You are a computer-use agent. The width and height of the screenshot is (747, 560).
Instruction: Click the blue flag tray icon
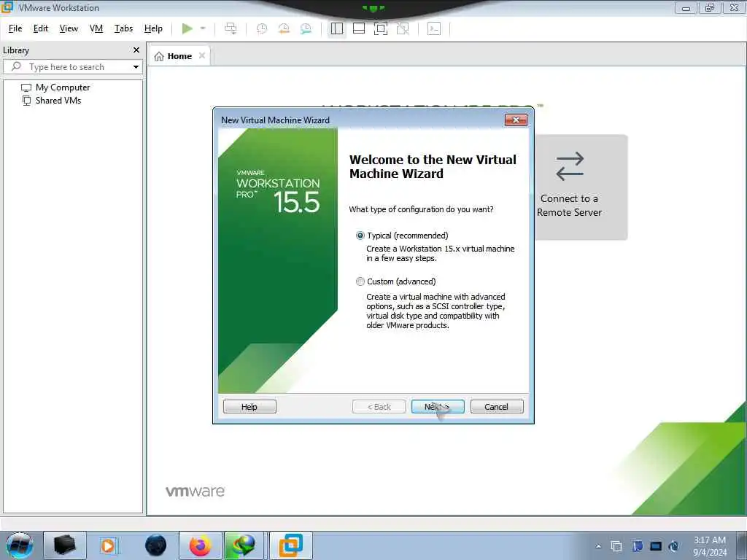pyautogui.click(x=638, y=546)
